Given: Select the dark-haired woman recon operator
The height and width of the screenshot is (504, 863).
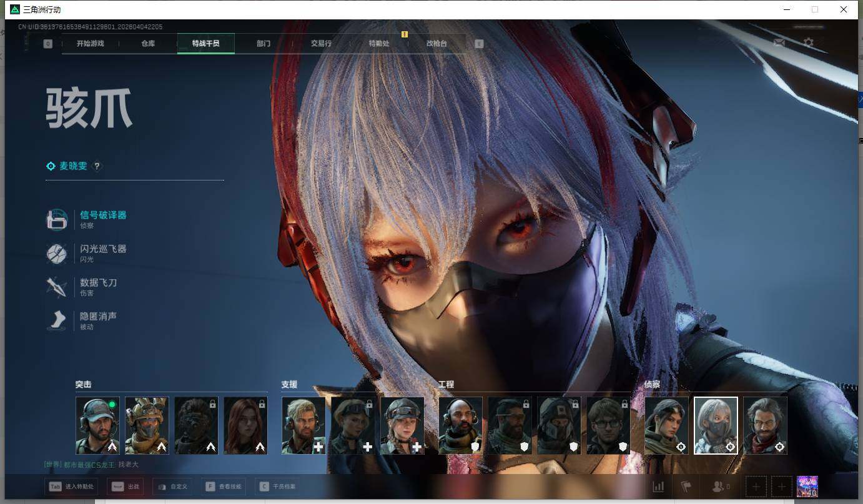Looking at the screenshot, I should [667, 425].
